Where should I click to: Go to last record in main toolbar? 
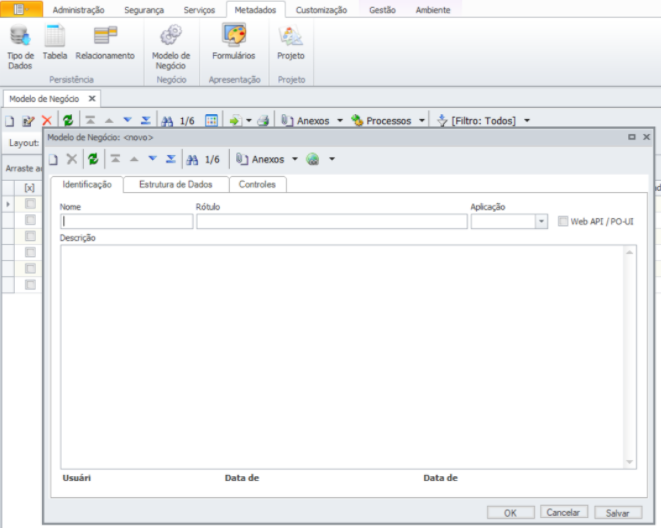[x=146, y=121]
